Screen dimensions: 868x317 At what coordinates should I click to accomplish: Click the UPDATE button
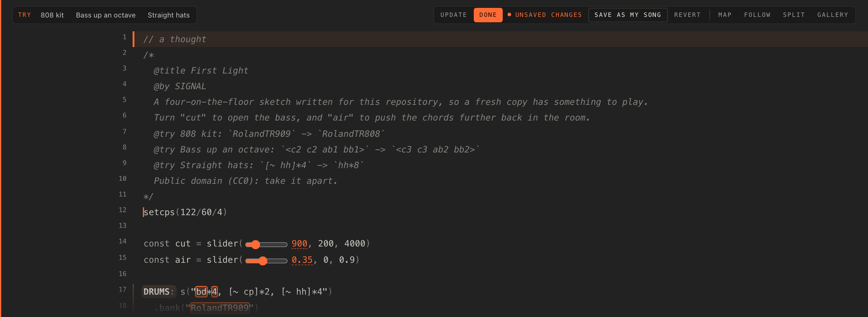[454, 15]
